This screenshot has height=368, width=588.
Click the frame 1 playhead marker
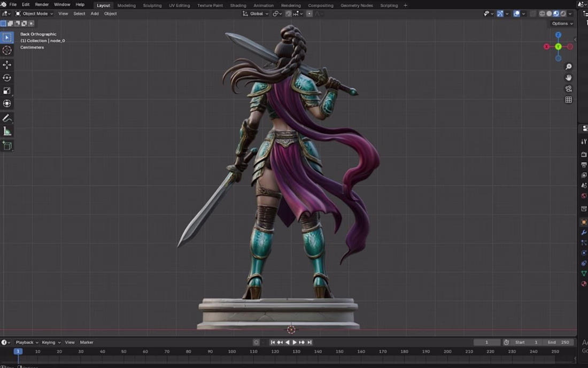point(18,351)
